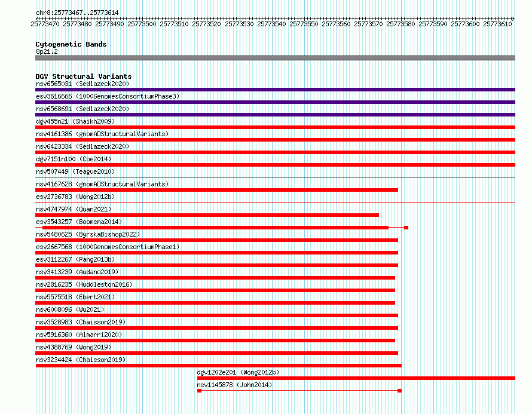The height and width of the screenshot is (414, 532).
Task: Open variant esv3112267 (Pang2013b)
Action: (x=75, y=259)
